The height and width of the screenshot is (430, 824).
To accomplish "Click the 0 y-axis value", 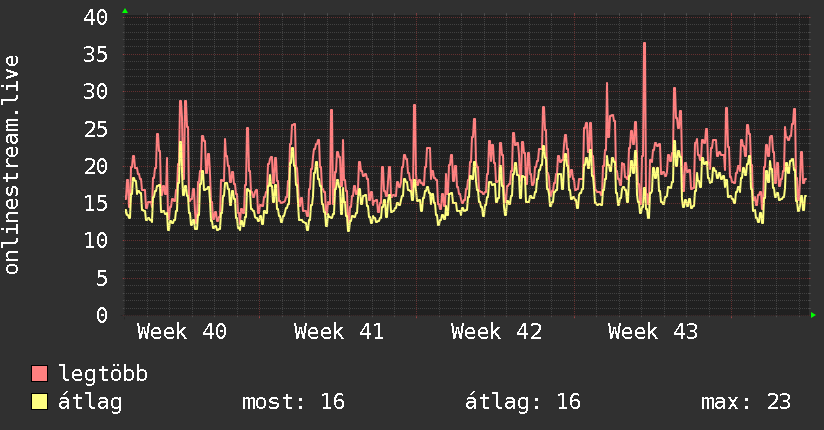I will (102, 315).
